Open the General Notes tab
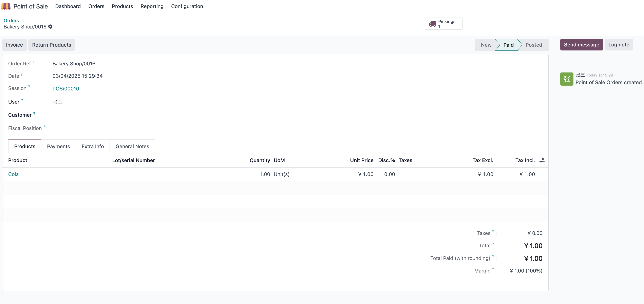644x304 pixels. click(132, 146)
